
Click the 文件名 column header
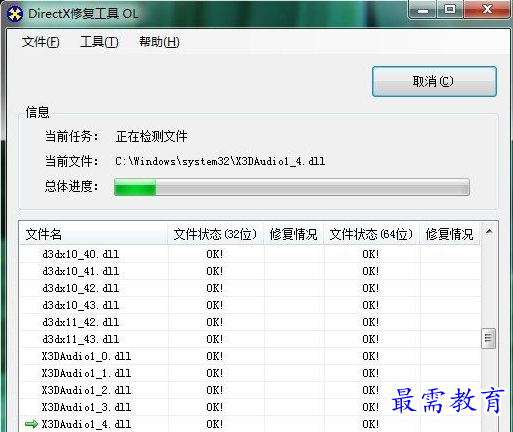point(93,234)
